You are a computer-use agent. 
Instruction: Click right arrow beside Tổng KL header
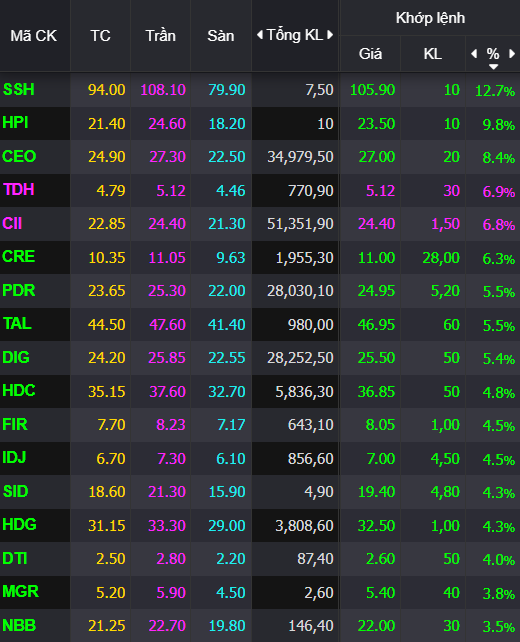click(x=330, y=35)
